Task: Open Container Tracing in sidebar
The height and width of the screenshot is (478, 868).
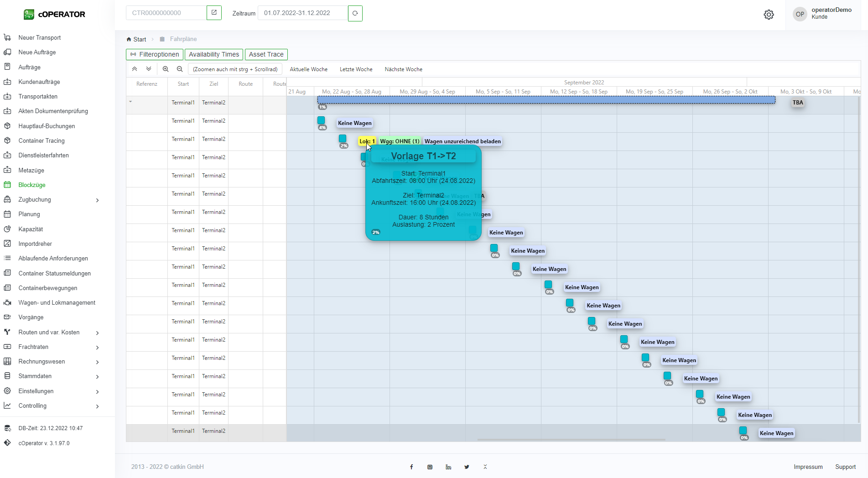Action: click(42, 141)
